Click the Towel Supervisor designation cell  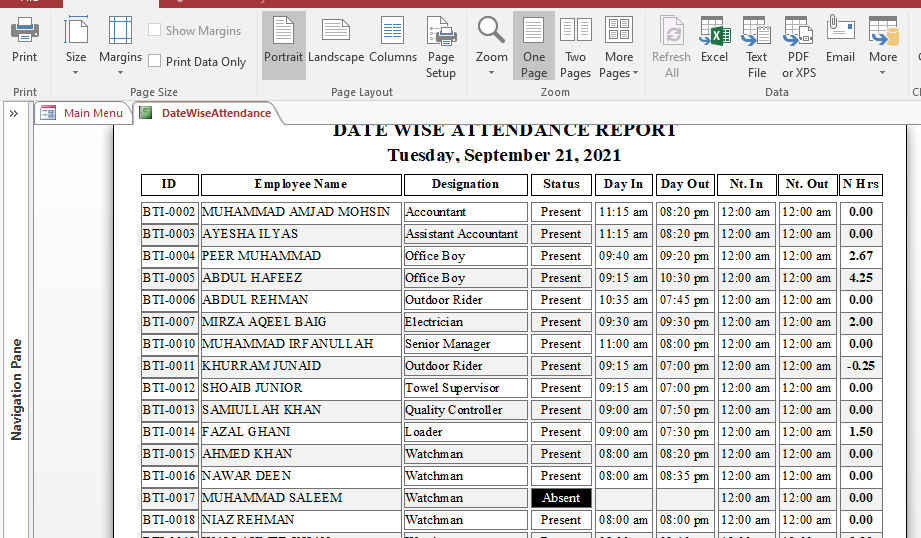click(465, 388)
